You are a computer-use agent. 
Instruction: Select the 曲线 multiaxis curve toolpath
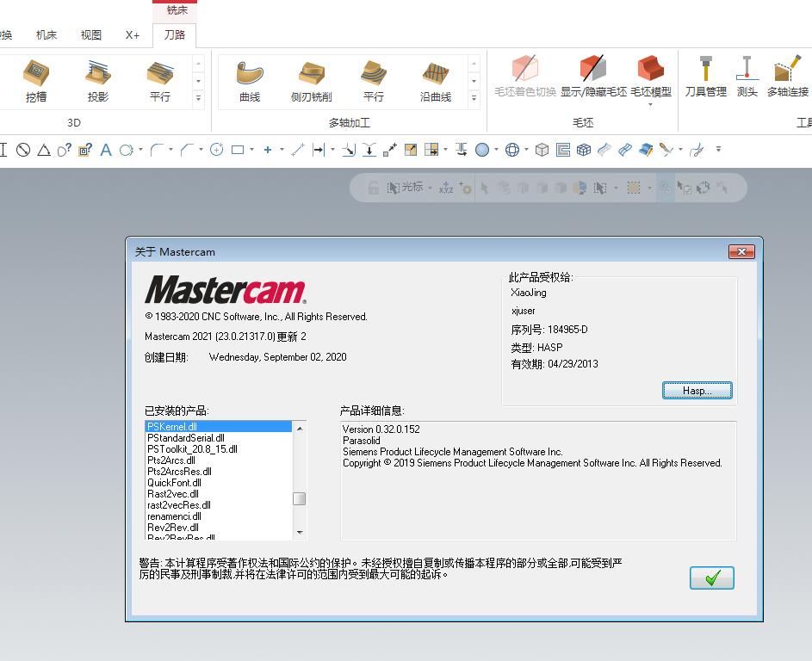tap(250, 81)
